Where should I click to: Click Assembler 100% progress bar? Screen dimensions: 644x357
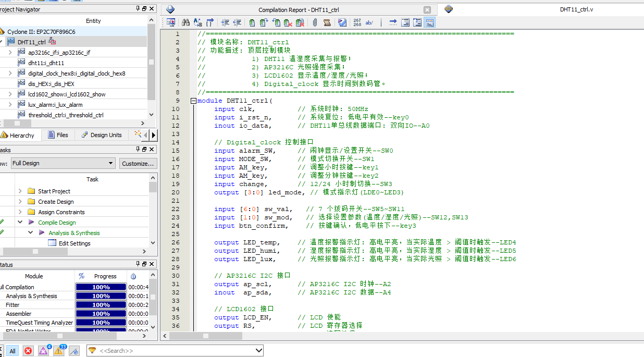coord(101,314)
